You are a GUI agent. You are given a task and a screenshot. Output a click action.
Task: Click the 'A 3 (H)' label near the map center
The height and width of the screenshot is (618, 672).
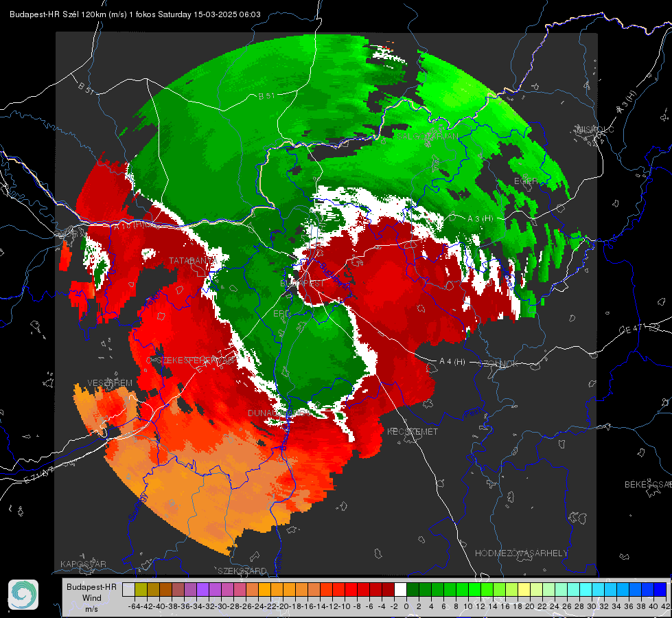[480, 218]
